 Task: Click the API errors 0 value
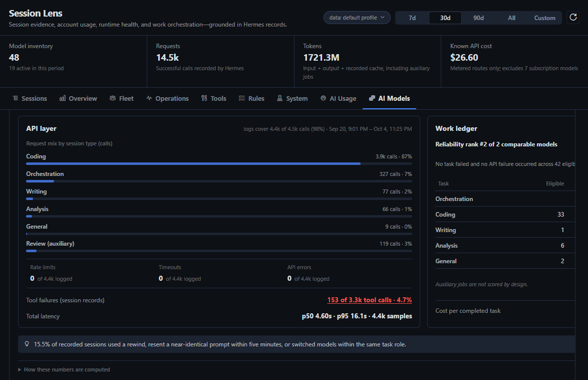289,278
